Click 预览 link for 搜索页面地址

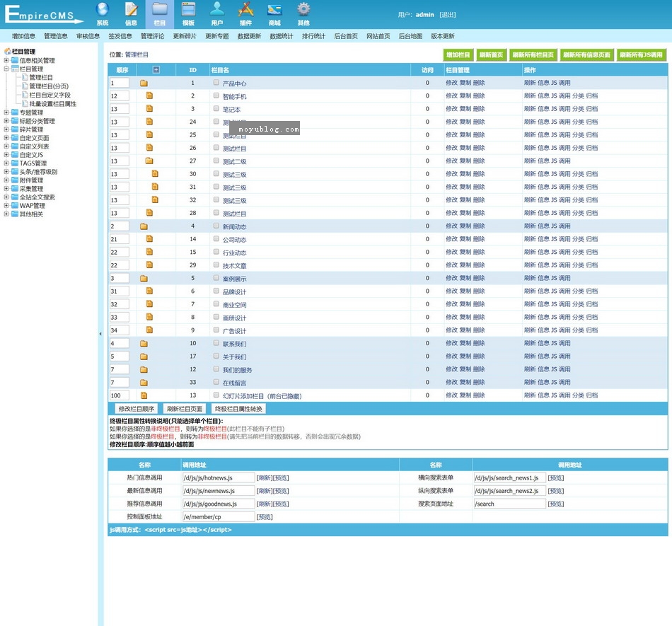pos(556,504)
